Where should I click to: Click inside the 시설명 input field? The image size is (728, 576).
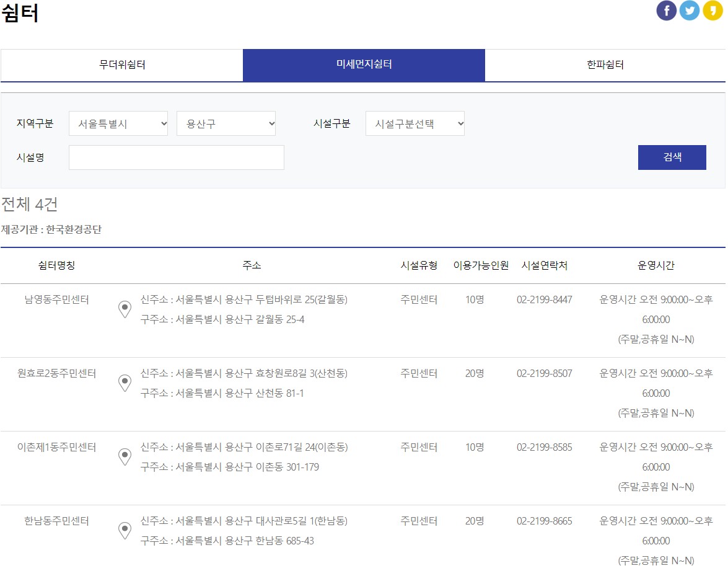pos(176,157)
